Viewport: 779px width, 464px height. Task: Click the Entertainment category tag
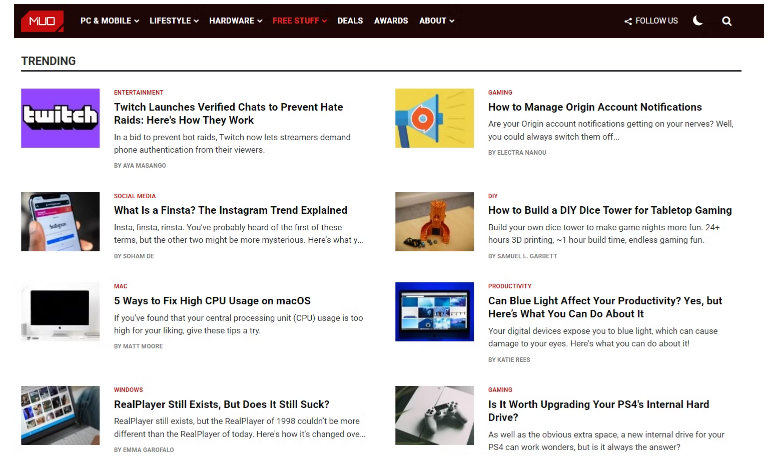click(x=139, y=93)
